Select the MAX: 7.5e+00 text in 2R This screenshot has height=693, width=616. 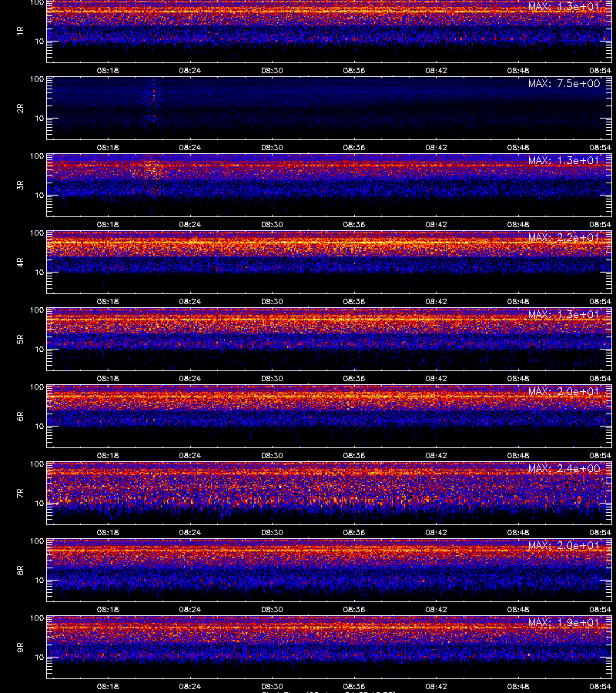564,83
